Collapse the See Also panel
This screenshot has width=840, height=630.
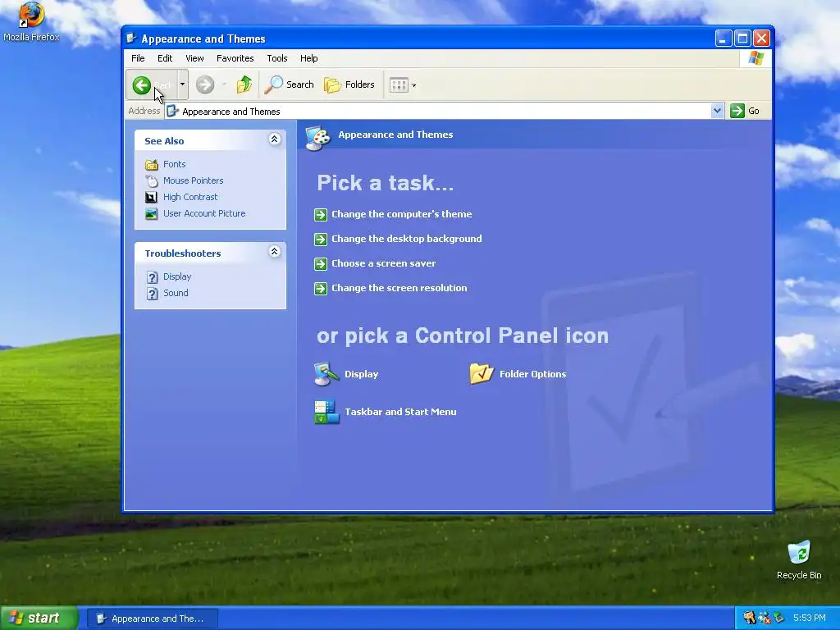274,139
